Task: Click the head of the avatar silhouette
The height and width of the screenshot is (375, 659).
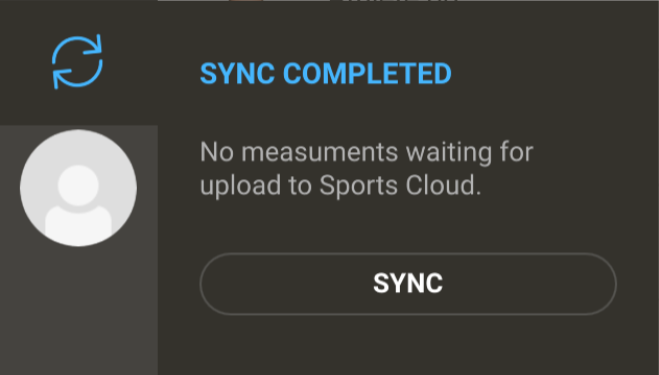Action: click(78, 185)
